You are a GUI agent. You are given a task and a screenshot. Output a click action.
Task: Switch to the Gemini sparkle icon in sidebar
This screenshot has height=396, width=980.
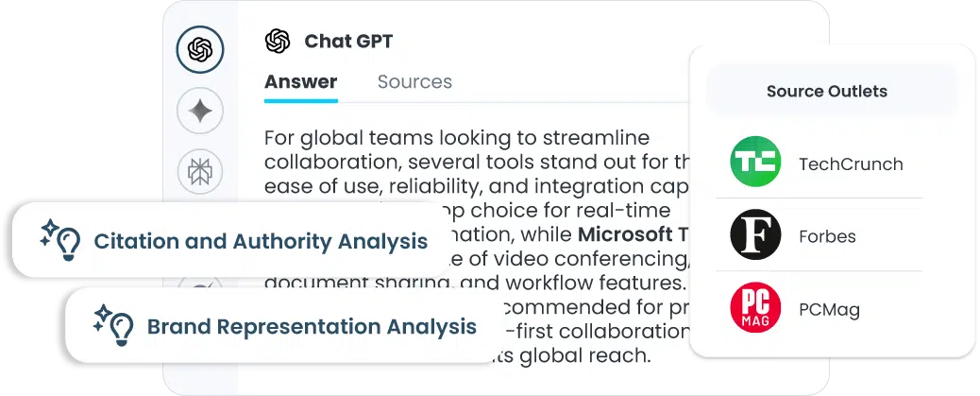pyautogui.click(x=200, y=112)
